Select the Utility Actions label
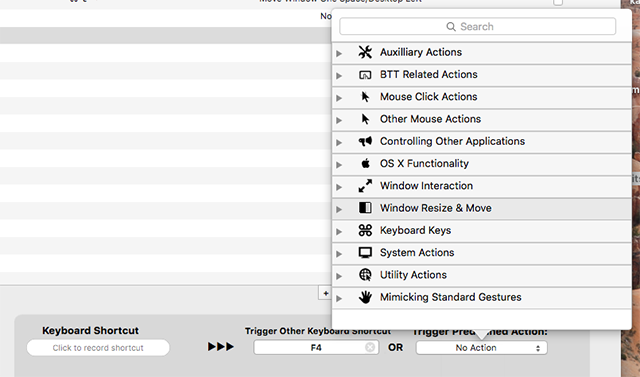Screen dimensions: 640x377 click(413, 275)
